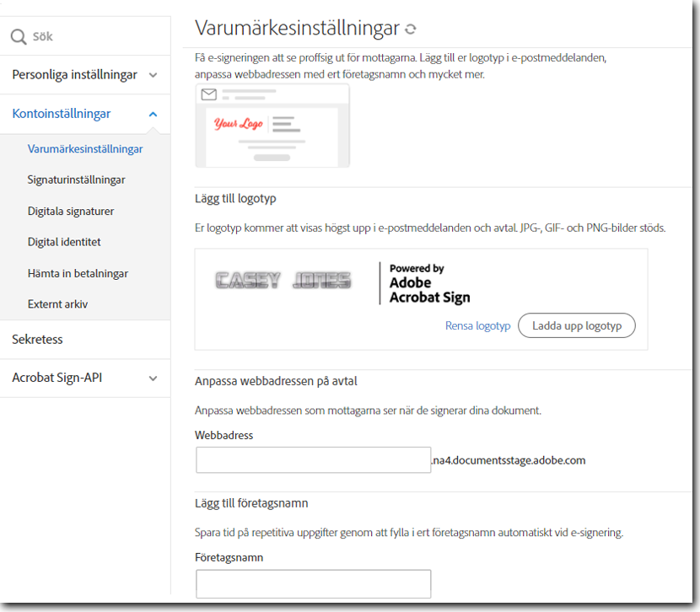
Task: Click the Sök search field
Action: coord(85,36)
